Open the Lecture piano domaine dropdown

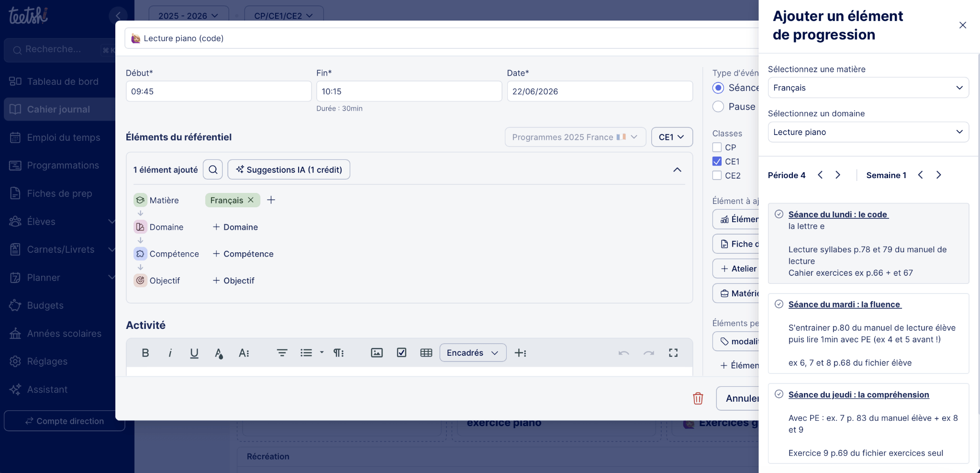coord(868,132)
